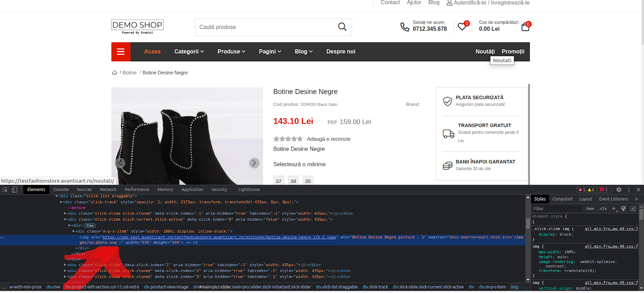Show more Styles pane tabs chevron

pyautogui.click(x=636, y=199)
